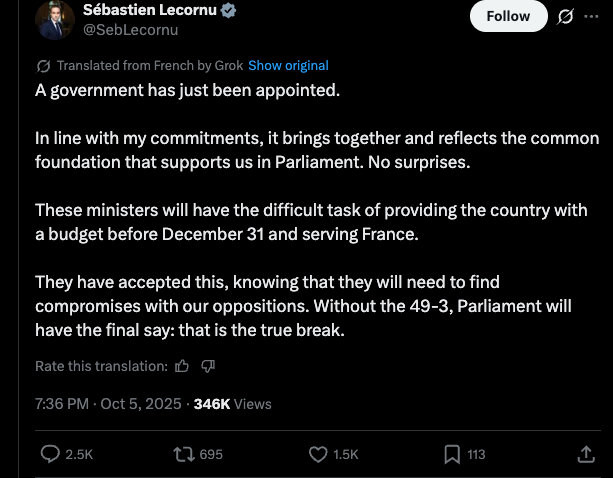Open the 7:36 PM Oct 5, 2025 timestamp

coord(108,404)
